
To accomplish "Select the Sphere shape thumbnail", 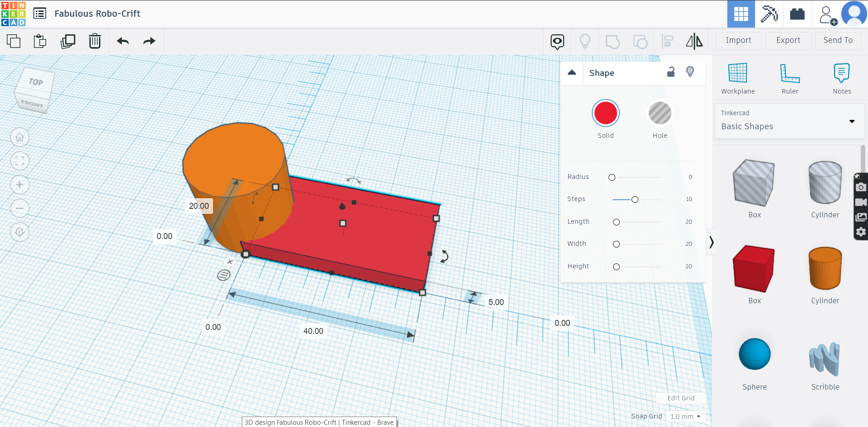I will click(x=754, y=354).
